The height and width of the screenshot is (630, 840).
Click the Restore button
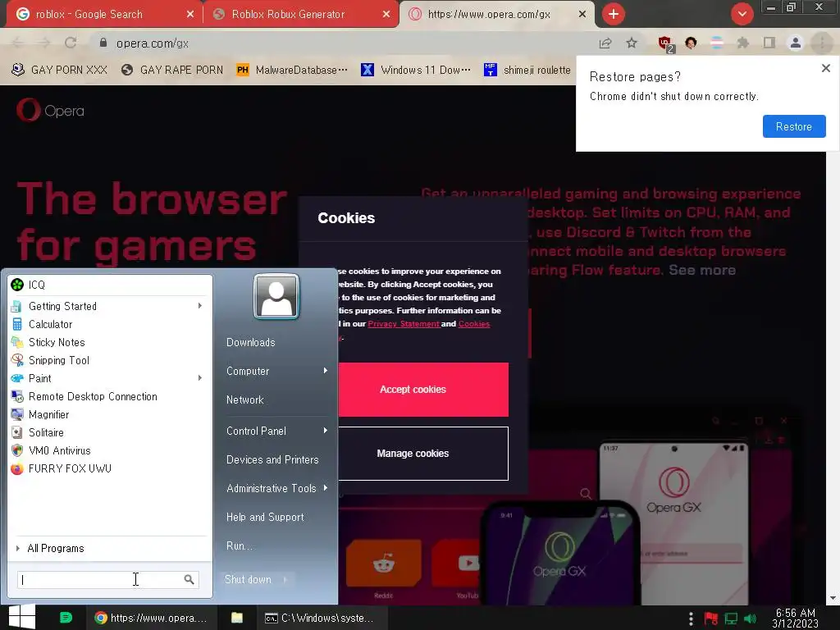794,126
